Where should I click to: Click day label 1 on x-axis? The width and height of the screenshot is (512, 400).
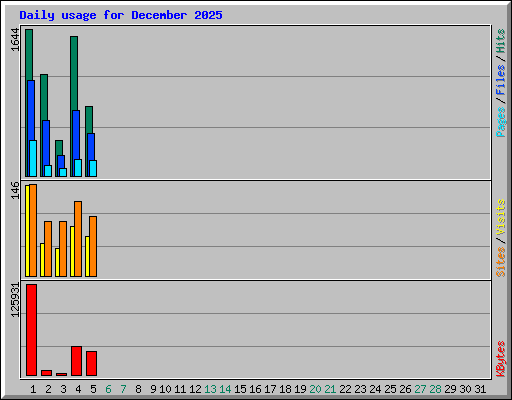33,389
